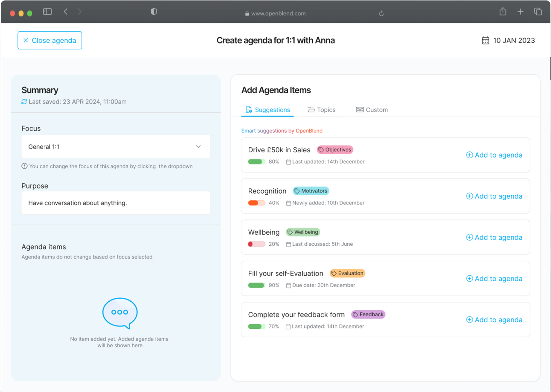Click the Recognition 40% progress bar
Image resolution: width=551 pixels, height=392 pixels.
(256, 203)
